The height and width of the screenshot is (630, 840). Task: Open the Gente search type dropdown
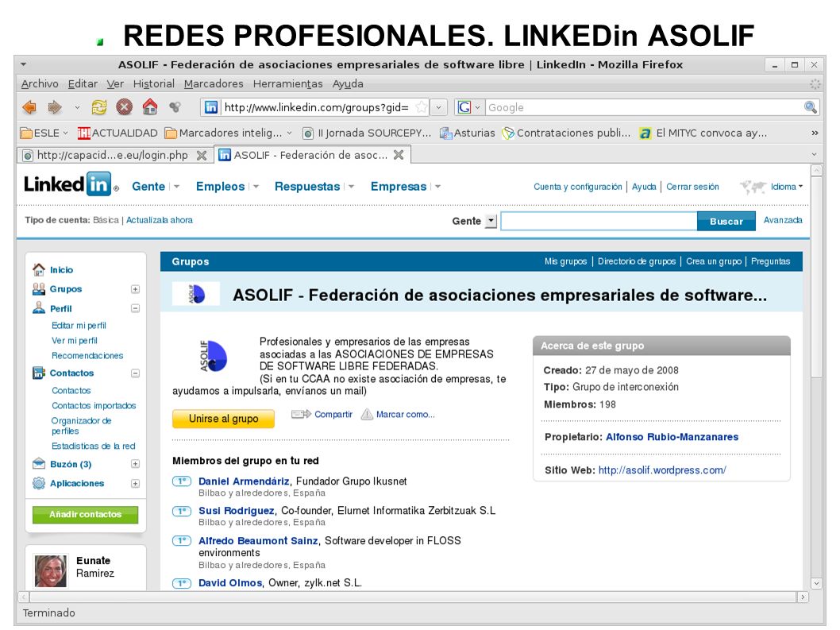click(x=491, y=221)
